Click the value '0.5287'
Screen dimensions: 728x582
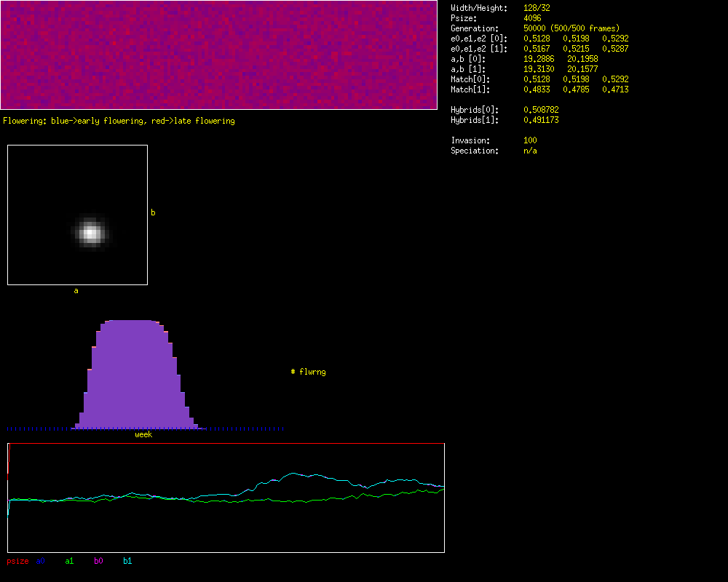(x=616, y=49)
